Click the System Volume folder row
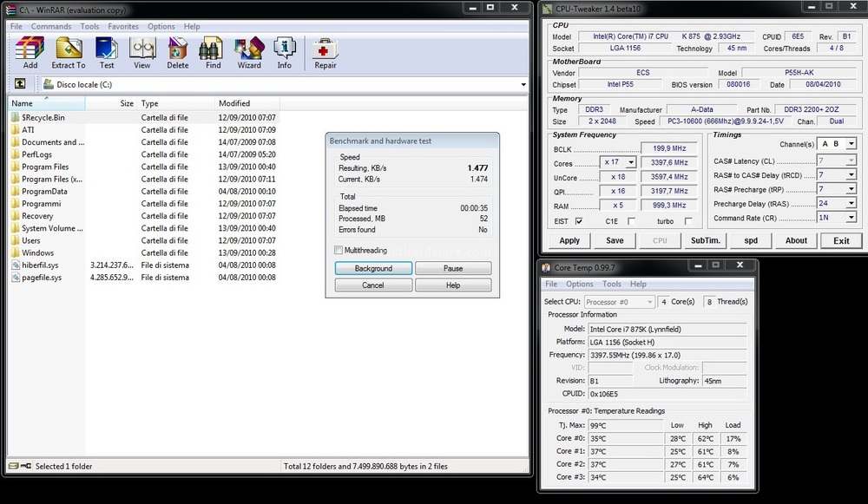 [x=143, y=228]
